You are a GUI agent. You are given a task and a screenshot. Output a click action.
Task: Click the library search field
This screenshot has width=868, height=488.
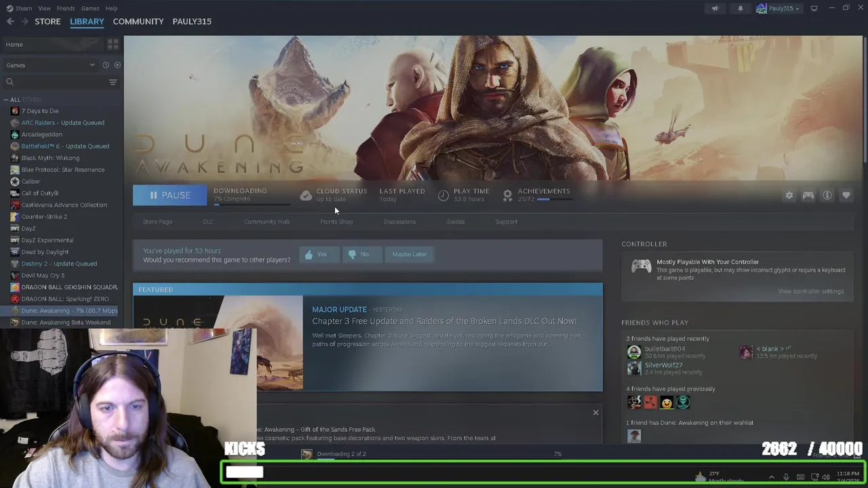[56, 82]
